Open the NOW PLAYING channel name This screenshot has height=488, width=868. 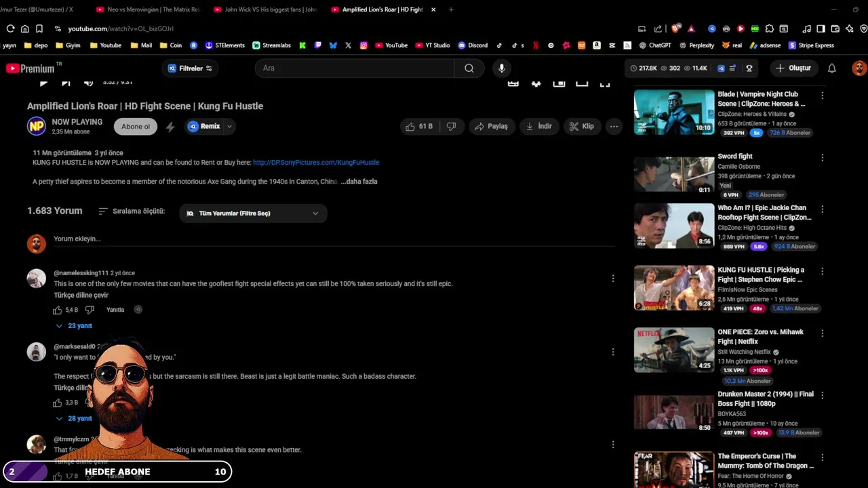click(77, 122)
